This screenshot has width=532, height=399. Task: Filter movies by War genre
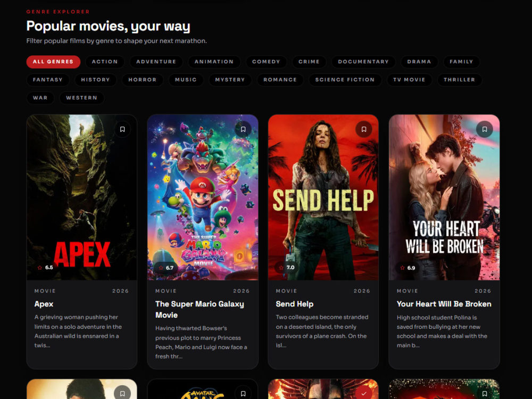click(40, 98)
